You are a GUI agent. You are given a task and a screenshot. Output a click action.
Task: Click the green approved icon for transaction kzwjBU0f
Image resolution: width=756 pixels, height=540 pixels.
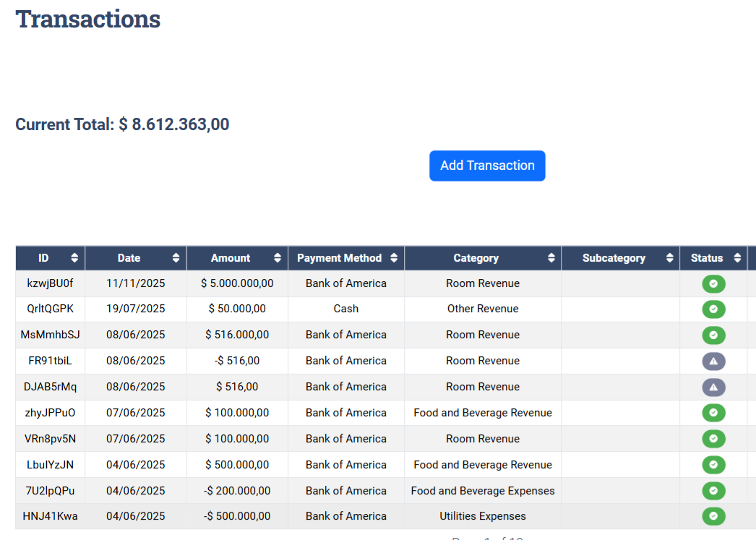pos(713,284)
